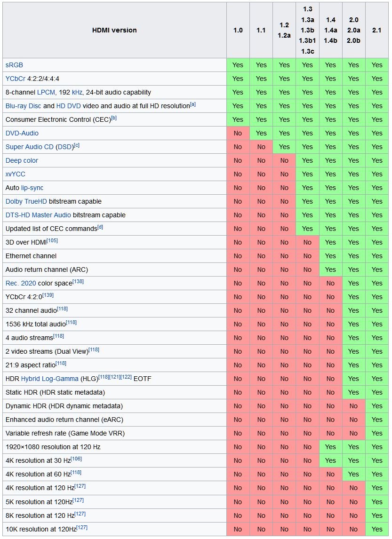Click the lip-sync link
The image size is (392, 539).
[32, 188]
